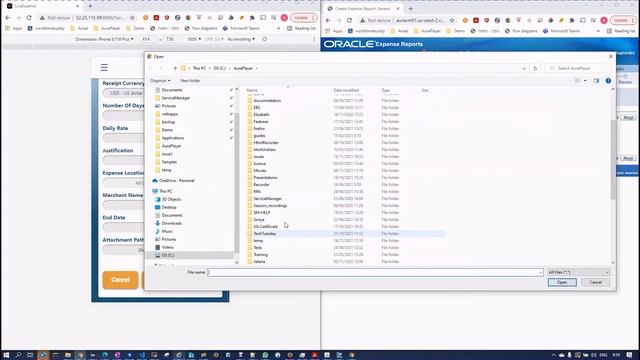Image resolution: width=640 pixels, height=360 pixels.
Task: Select OneDrive - Personal in navigation pane
Action: point(176,180)
